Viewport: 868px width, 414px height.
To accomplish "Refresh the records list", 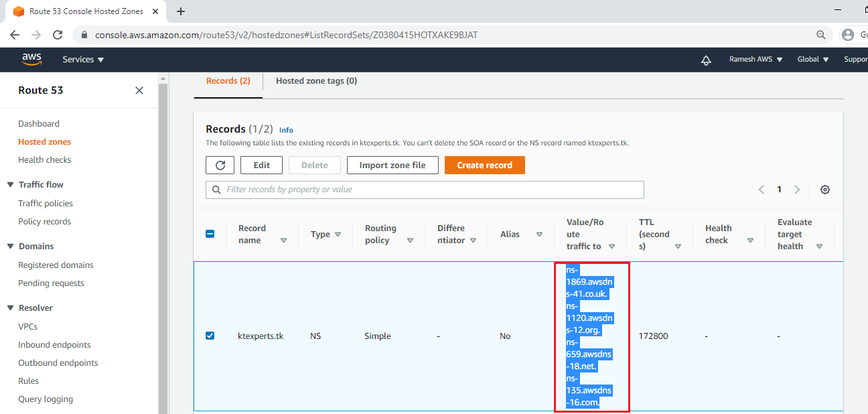I will [220, 165].
